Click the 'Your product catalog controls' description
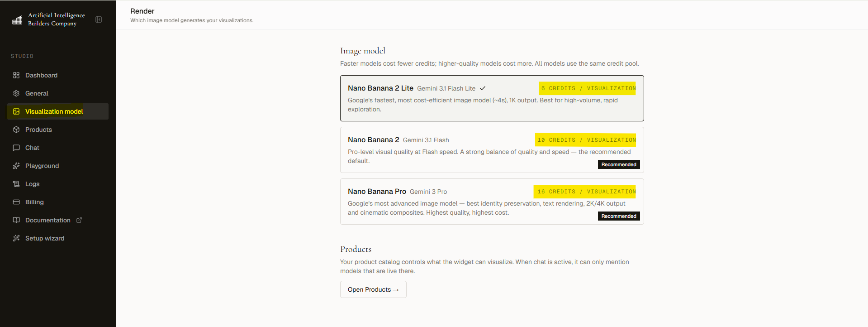 484,266
